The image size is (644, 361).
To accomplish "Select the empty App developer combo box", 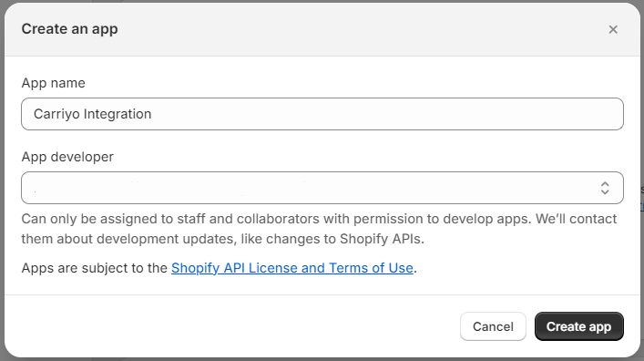I will click(322, 188).
